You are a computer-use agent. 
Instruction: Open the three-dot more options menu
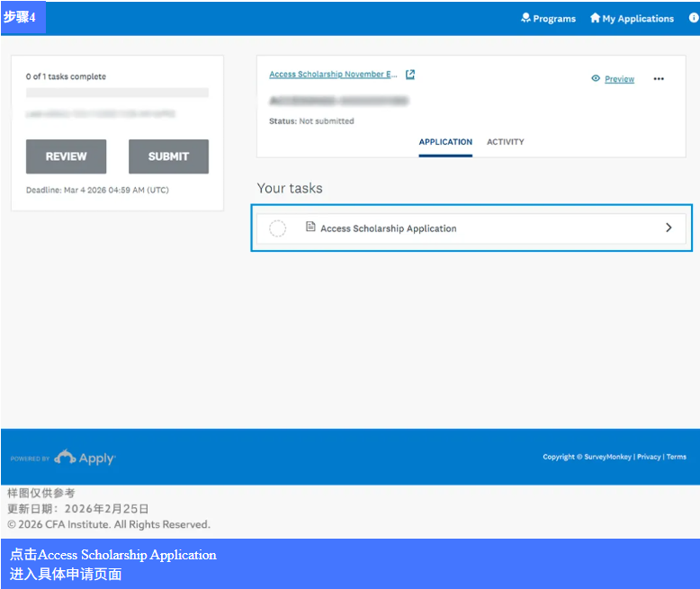click(659, 79)
